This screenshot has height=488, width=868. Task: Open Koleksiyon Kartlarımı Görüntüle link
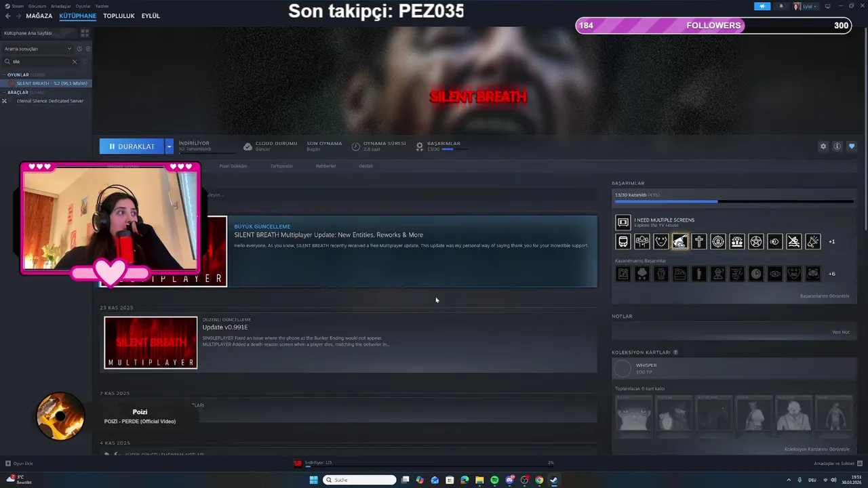coord(817,449)
